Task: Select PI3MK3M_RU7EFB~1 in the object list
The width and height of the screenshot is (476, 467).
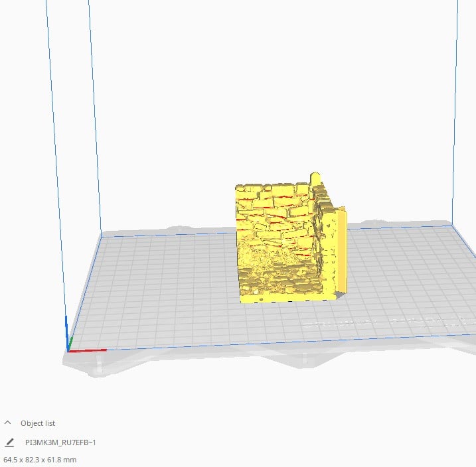Action: point(60,442)
